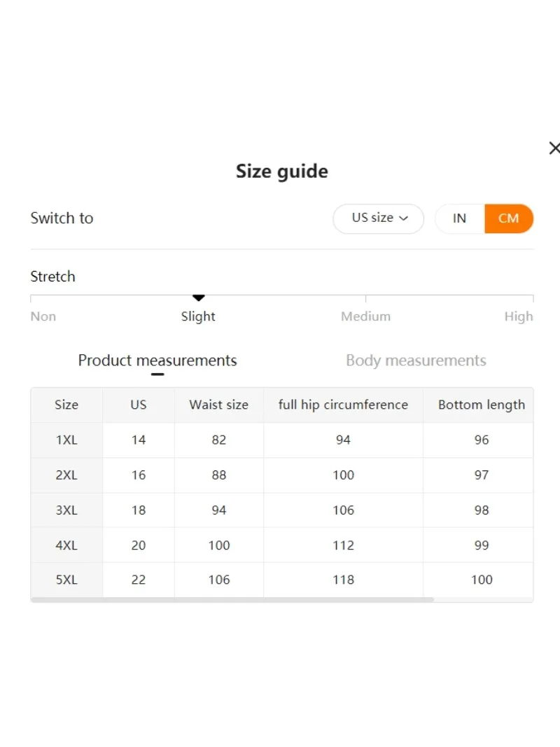The height and width of the screenshot is (747, 560).
Task: Click the 4XL size cell
Action: (66, 545)
